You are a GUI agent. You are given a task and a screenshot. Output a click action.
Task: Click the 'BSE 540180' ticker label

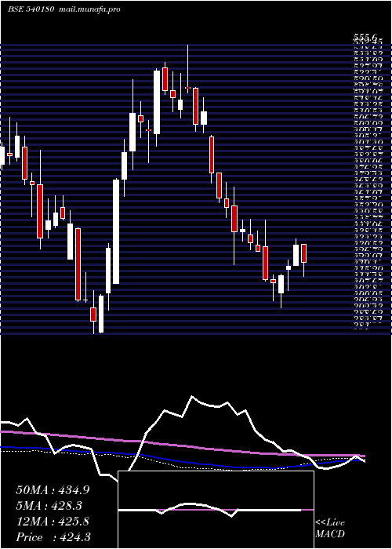point(31,9)
